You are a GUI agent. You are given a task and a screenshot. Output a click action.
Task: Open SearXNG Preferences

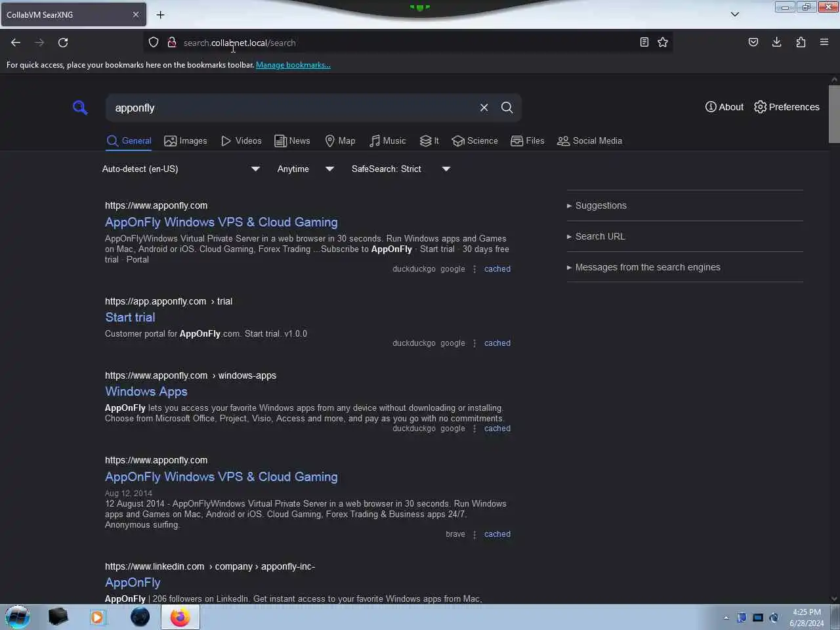tap(787, 107)
